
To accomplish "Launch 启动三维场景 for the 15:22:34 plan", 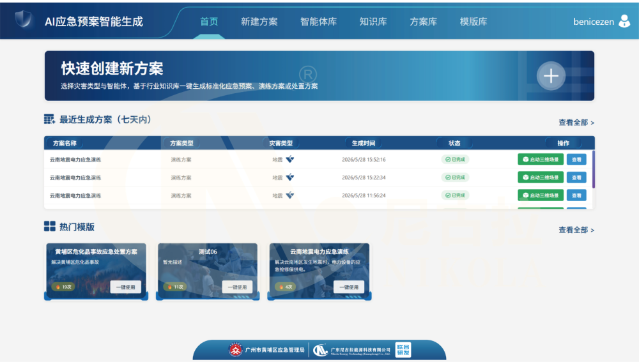I will (x=541, y=177).
